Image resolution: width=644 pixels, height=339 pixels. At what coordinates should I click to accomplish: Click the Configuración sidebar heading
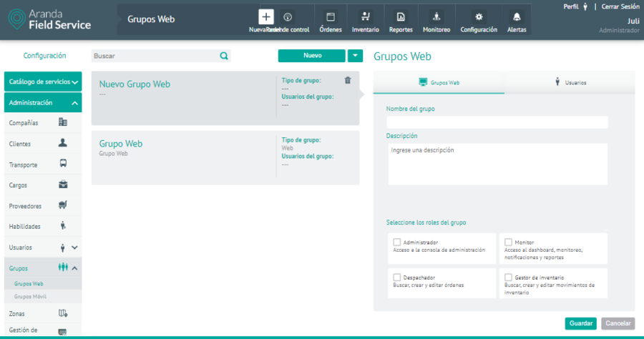tap(44, 55)
